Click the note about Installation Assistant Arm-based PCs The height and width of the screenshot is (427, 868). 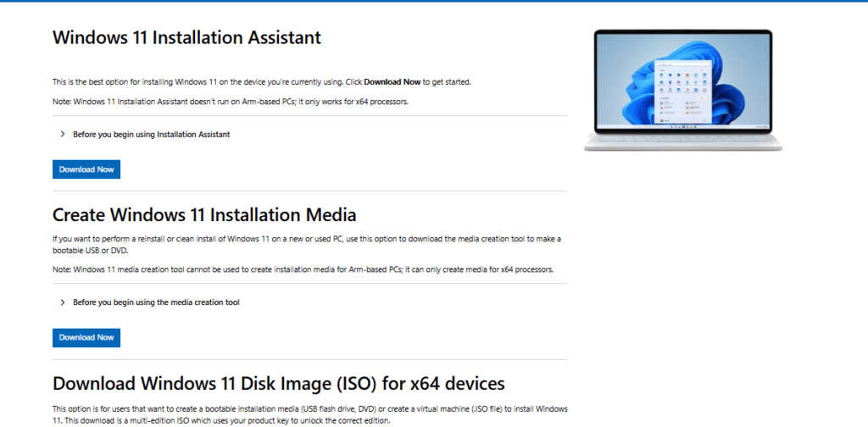(x=231, y=101)
